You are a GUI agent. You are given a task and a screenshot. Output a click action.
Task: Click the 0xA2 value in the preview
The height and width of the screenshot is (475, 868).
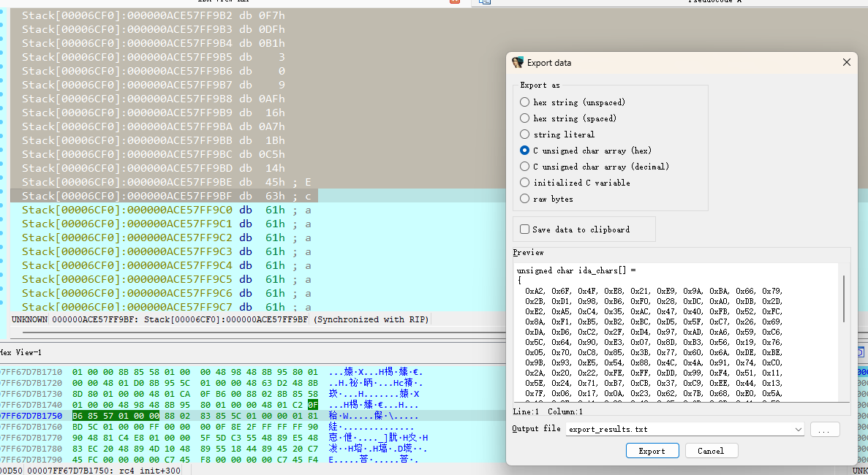click(x=535, y=291)
